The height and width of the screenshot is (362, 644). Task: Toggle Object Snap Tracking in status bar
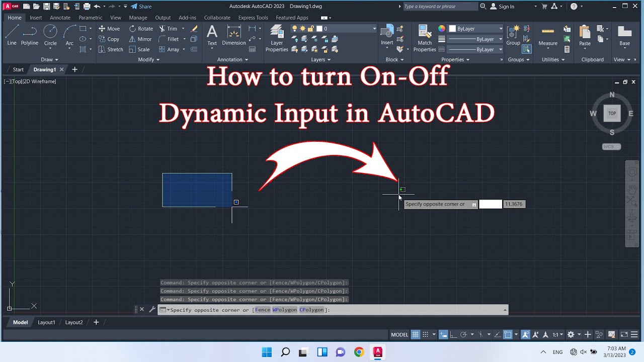pos(497,334)
